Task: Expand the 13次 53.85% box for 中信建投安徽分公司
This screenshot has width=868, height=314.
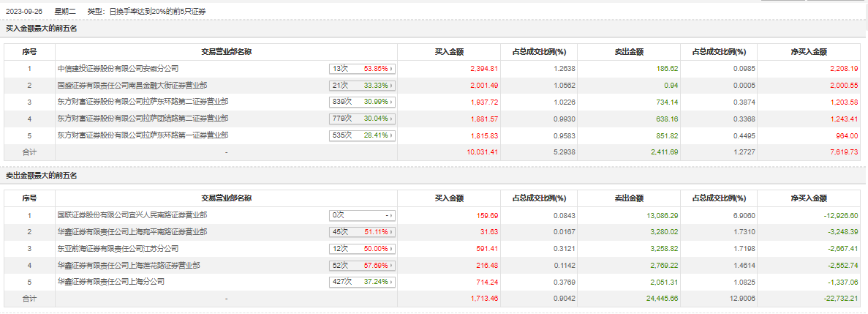Action: (363, 69)
